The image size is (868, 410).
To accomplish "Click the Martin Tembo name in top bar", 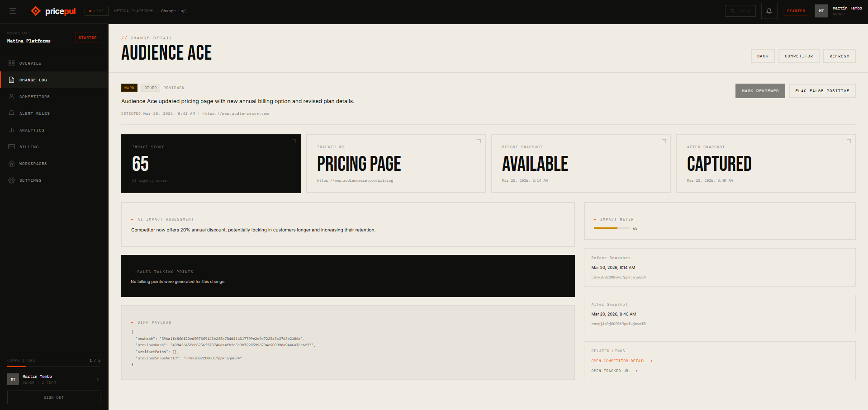I will [847, 8].
